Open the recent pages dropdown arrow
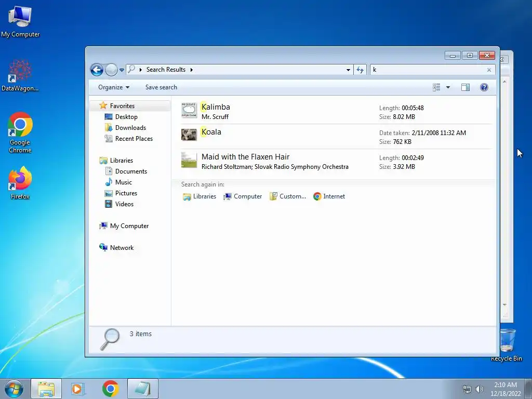 [122, 70]
